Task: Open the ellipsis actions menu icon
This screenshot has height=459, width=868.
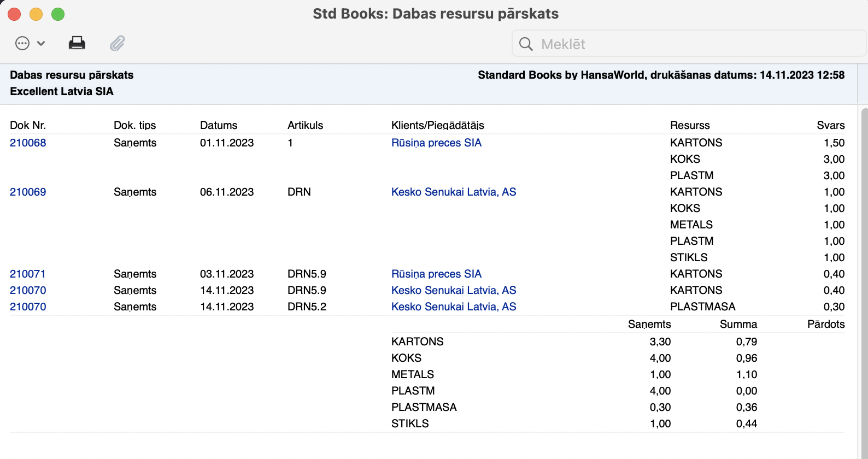Action: point(22,43)
